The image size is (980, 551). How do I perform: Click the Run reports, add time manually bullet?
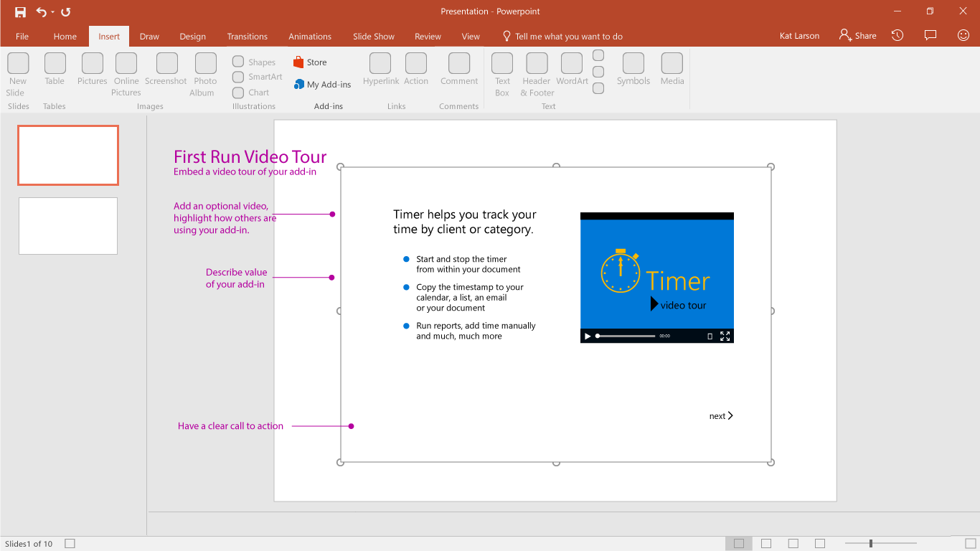pos(476,331)
